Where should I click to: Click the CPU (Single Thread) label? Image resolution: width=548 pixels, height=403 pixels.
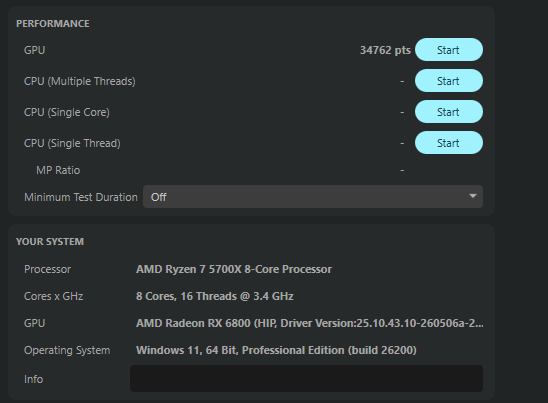(x=72, y=143)
